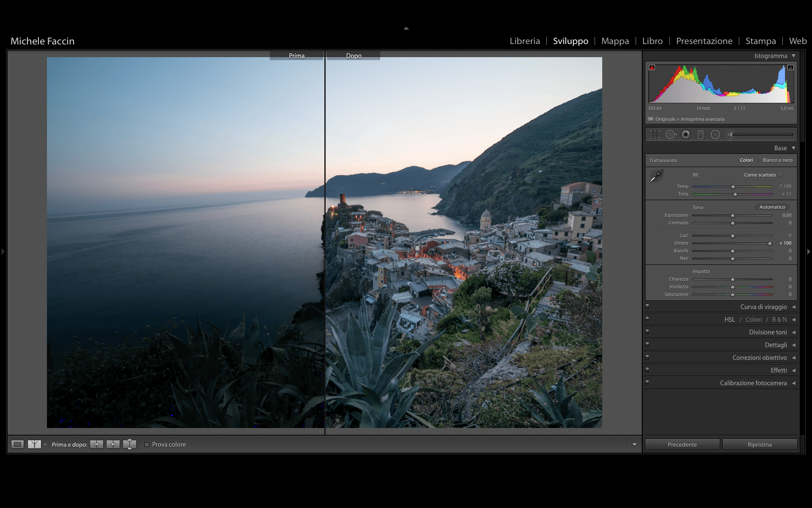Image resolution: width=812 pixels, height=508 pixels.
Task: Swap before and after settings
Action: tap(129, 444)
